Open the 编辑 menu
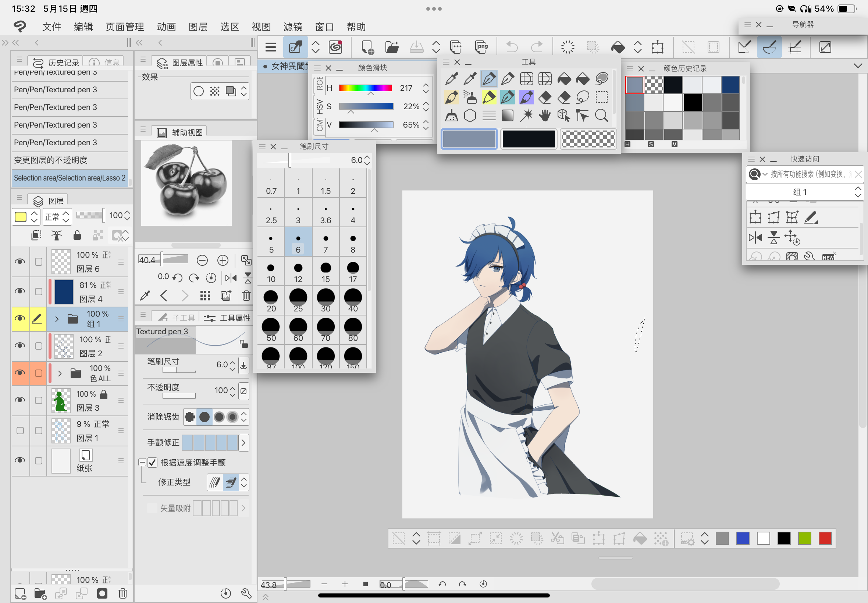Image resolution: width=868 pixels, height=603 pixels. pos(83,26)
